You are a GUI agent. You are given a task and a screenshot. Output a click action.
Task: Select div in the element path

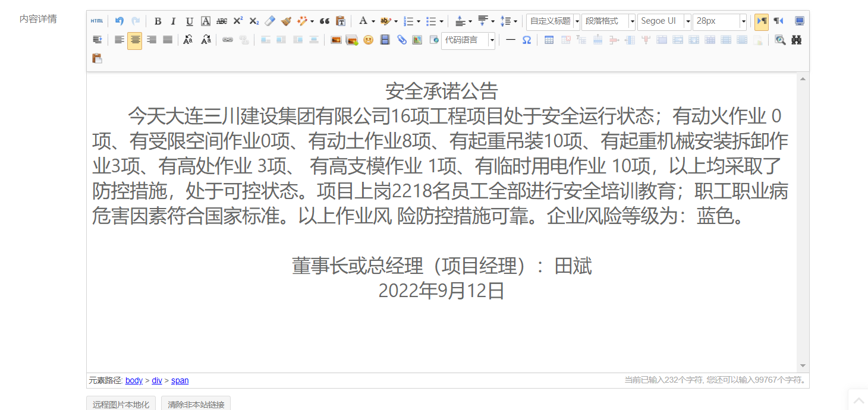157,380
